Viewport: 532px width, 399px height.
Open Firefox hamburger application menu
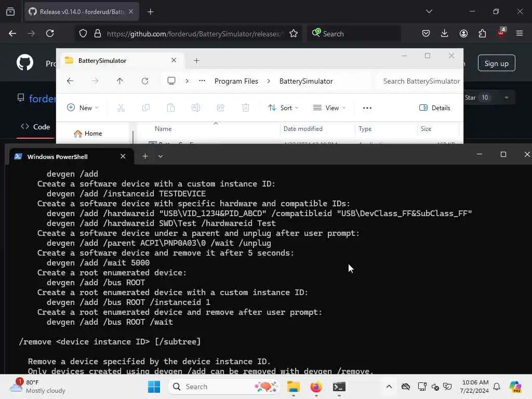pyautogui.click(x=520, y=33)
